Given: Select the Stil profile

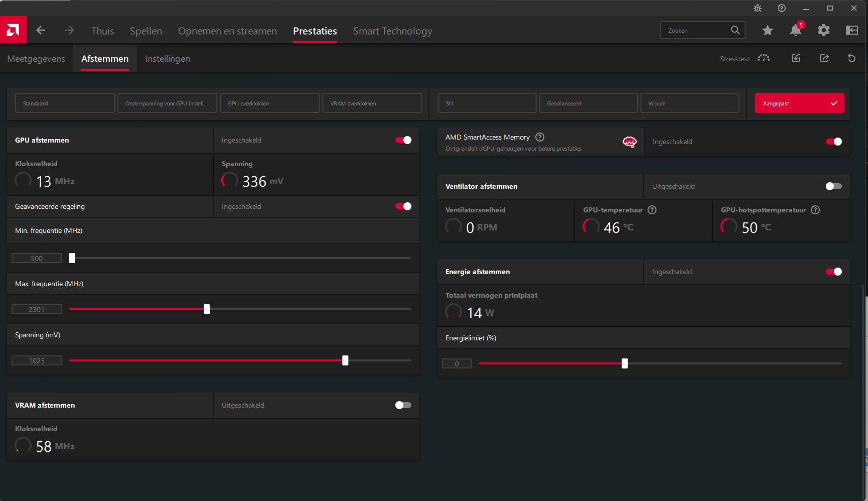Looking at the screenshot, I should coord(487,103).
